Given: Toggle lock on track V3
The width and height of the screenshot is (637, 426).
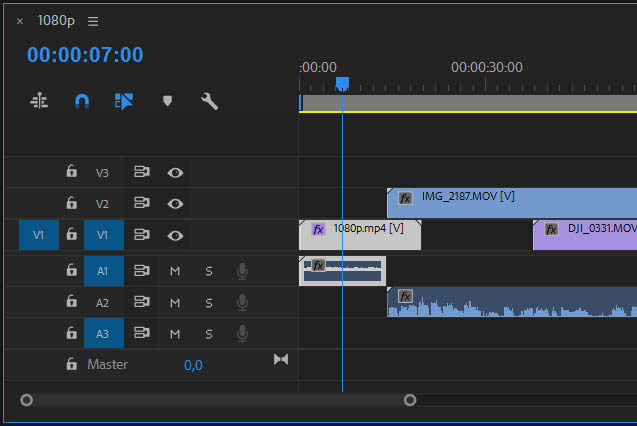Looking at the screenshot, I should (x=72, y=171).
